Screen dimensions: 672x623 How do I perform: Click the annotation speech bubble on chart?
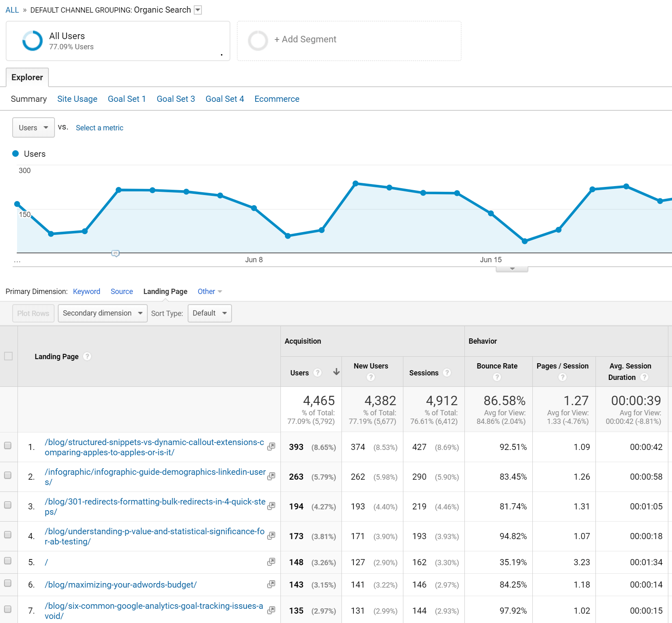click(116, 254)
